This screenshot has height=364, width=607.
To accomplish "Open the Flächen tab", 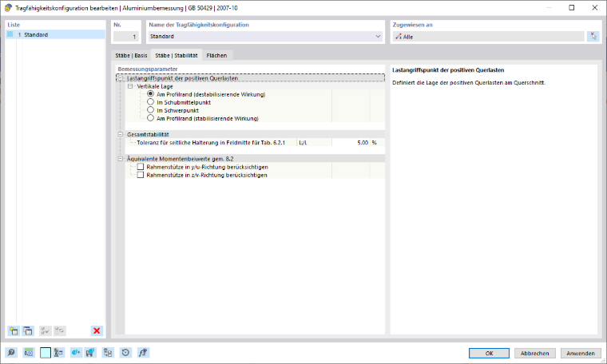I will pos(216,55).
